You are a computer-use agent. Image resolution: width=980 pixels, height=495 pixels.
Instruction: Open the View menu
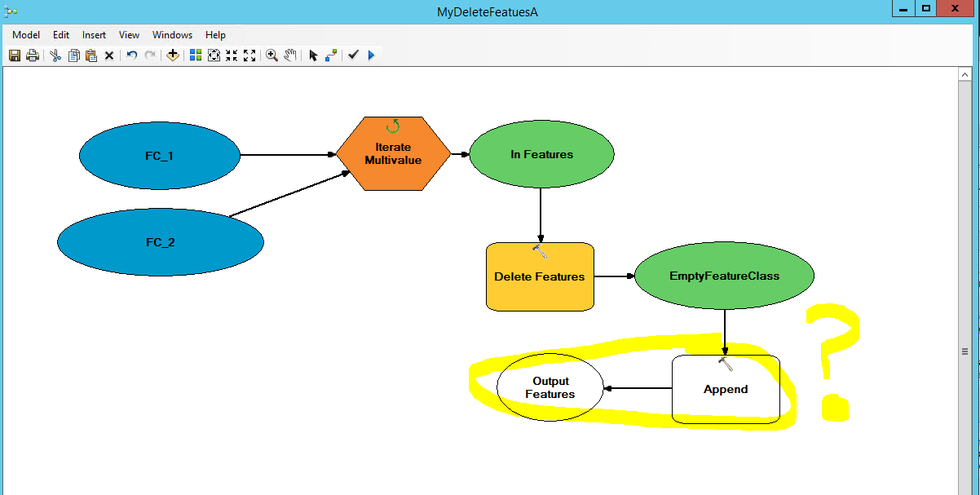click(x=129, y=35)
